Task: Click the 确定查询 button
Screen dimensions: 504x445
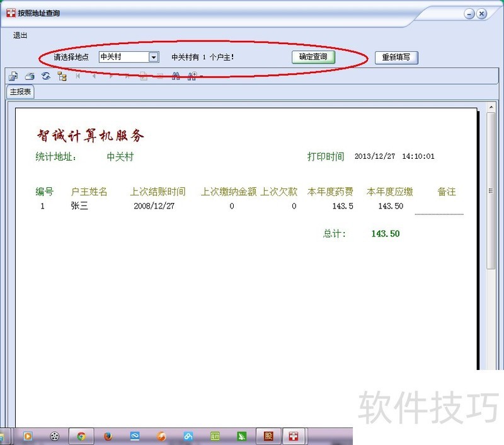Action: click(313, 57)
